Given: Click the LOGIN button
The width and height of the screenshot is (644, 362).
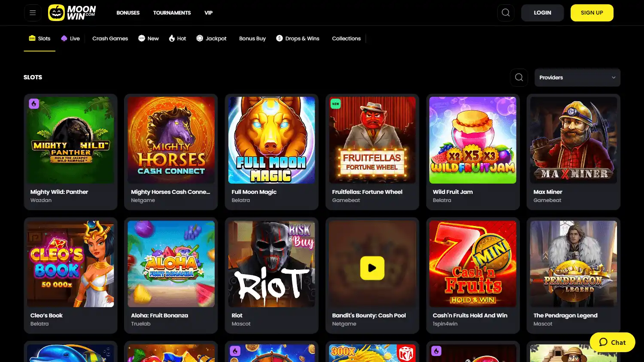Looking at the screenshot, I should click(542, 13).
